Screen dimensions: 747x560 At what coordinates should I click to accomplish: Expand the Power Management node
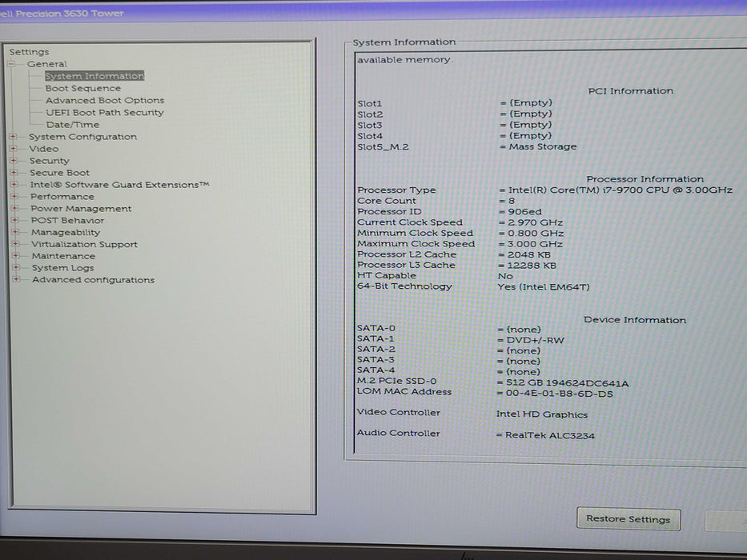[14, 208]
